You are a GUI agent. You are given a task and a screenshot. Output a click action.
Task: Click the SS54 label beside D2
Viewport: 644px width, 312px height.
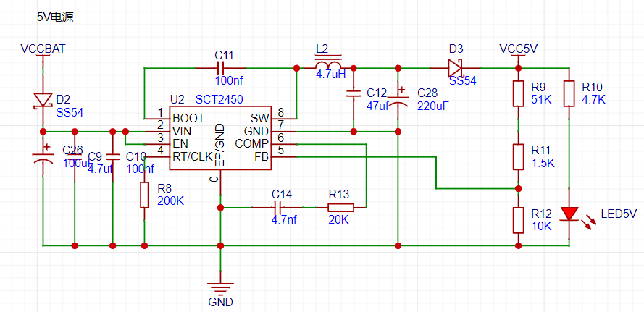click(70, 112)
